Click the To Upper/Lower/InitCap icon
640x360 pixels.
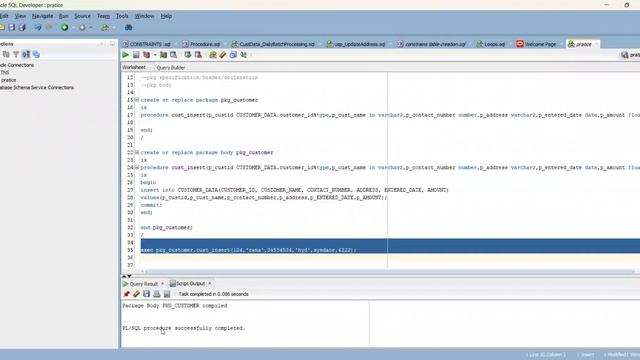pos(244,55)
